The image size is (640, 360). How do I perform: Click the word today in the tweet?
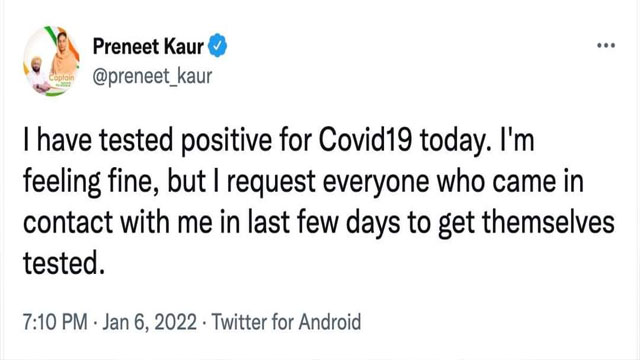click(455, 141)
